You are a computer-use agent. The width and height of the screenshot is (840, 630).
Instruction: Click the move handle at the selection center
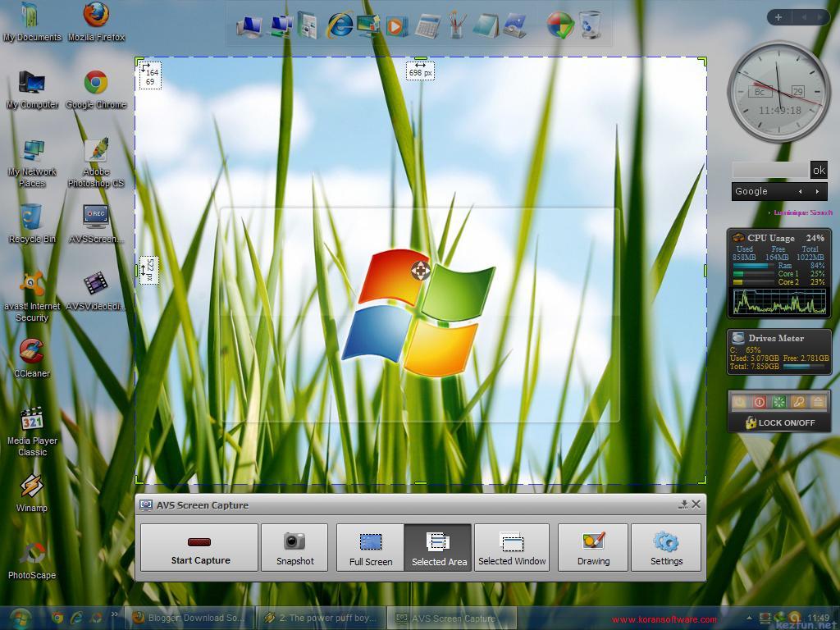pos(421,271)
